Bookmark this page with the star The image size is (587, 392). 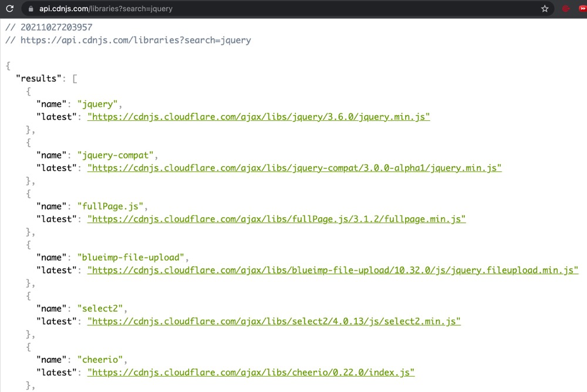coord(545,9)
